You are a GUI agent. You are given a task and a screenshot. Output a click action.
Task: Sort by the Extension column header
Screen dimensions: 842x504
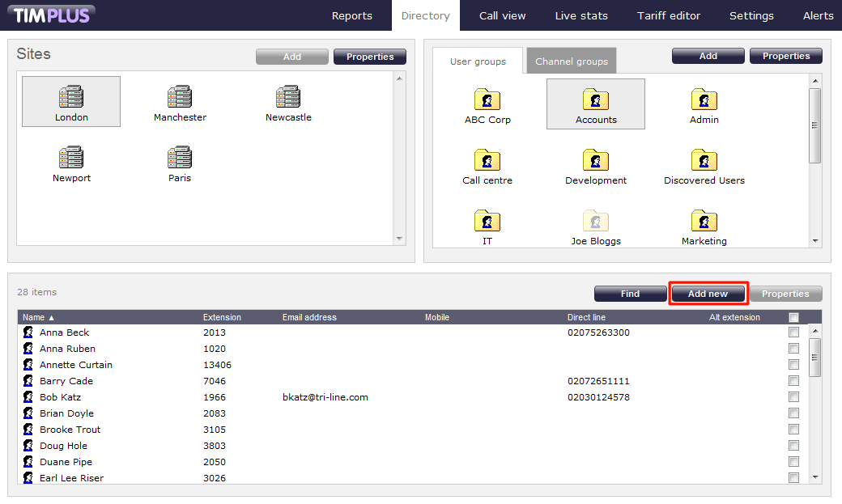click(x=222, y=317)
